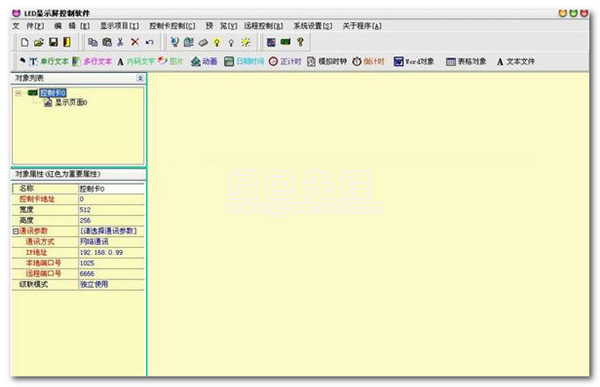This screenshot has height=387, width=600.
Task: Click the scissors Cut icon
Action: [x=120, y=42]
